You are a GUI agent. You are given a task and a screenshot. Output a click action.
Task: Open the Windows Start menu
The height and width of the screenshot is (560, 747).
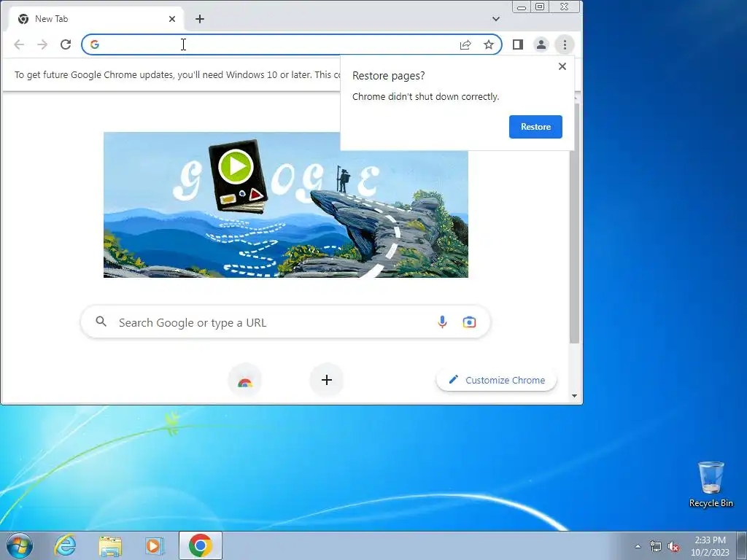pos(20,545)
